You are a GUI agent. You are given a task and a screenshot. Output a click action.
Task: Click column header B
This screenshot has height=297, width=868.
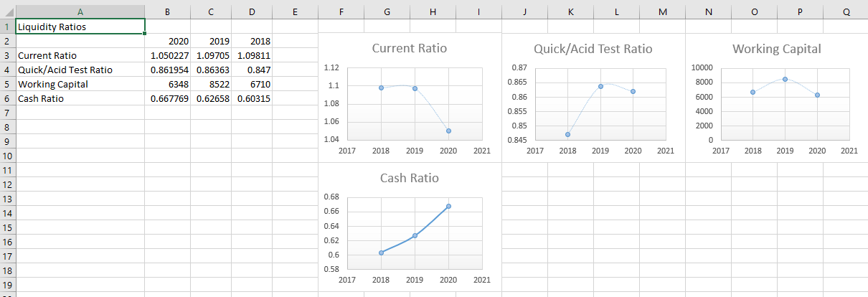(168, 11)
